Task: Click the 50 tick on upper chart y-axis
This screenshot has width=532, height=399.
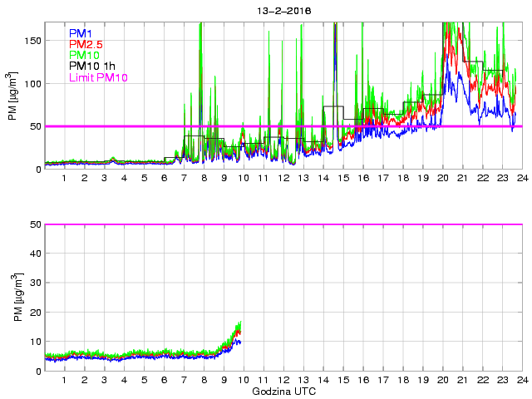Action: 36,126
